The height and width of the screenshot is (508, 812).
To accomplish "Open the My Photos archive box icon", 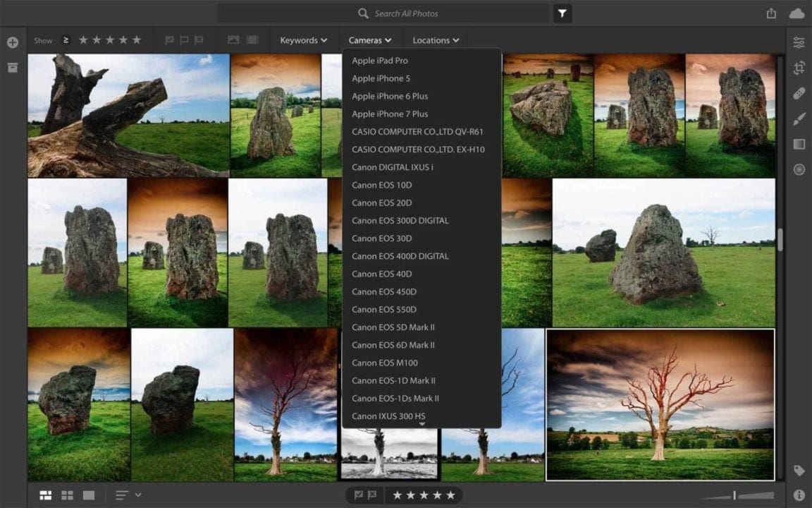I will [x=13, y=68].
